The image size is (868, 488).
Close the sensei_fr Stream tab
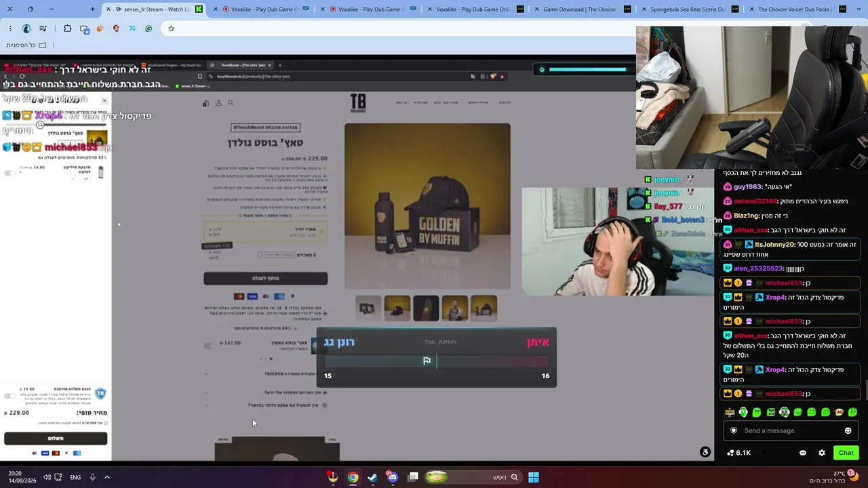point(108,9)
